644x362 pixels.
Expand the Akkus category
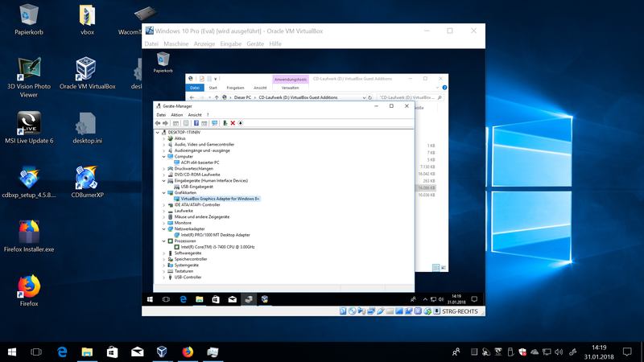pos(164,138)
